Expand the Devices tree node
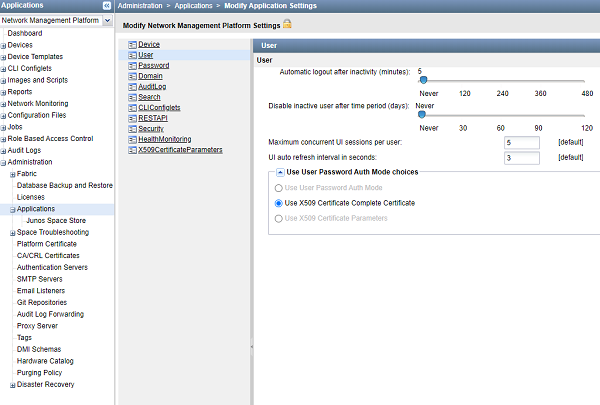The image size is (600, 405). pos(4,45)
